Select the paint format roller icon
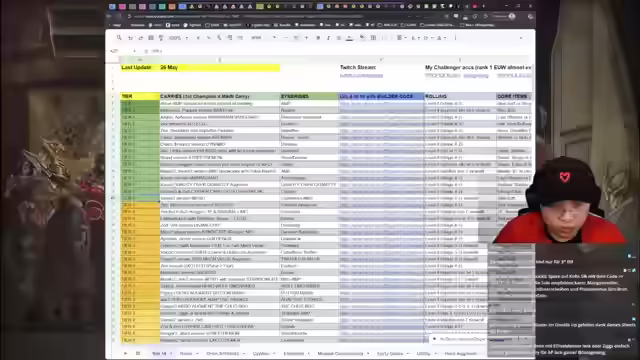Viewport: 640px width, 360px height. [x=161, y=38]
